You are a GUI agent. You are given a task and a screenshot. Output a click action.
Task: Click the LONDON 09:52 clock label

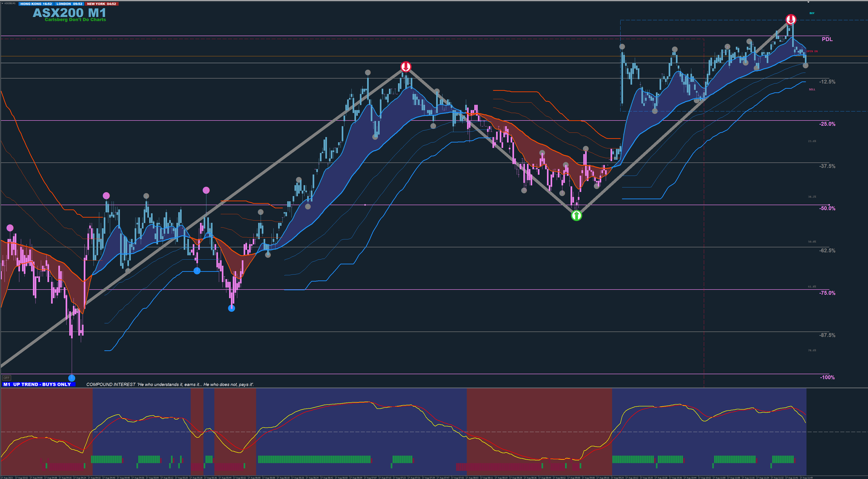click(69, 4)
